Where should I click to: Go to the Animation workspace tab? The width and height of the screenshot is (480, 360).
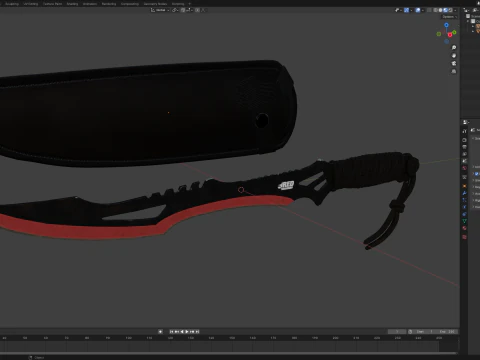[90, 4]
